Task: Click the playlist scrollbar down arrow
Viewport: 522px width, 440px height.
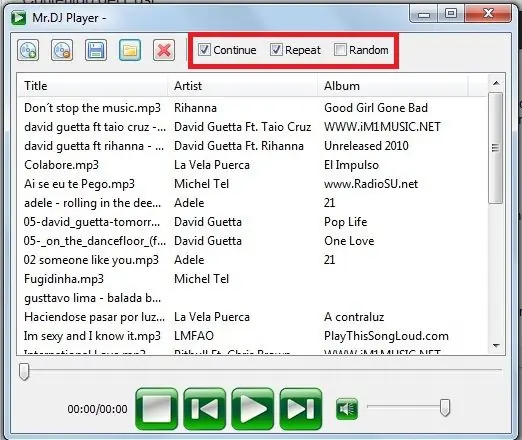Action: (x=496, y=346)
